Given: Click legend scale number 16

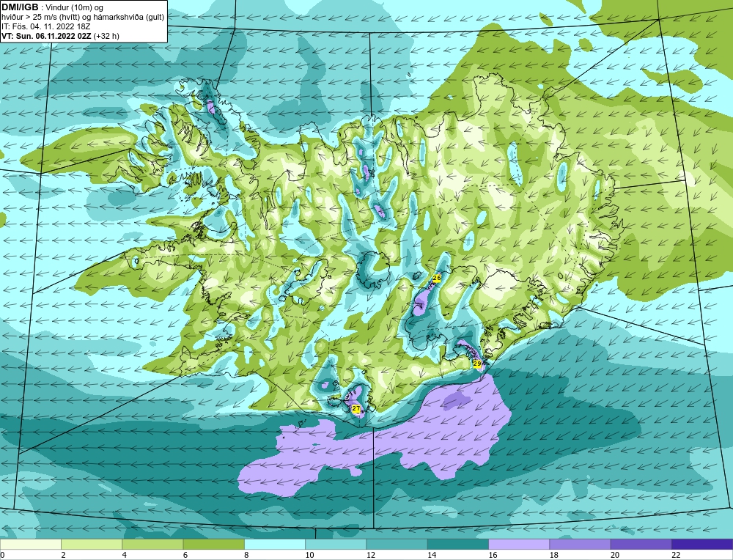Looking at the screenshot, I should coord(493,555).
